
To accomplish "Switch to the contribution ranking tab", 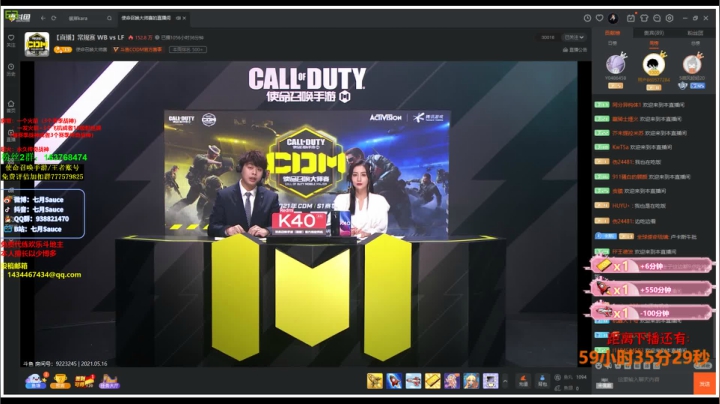I will 612,33.
